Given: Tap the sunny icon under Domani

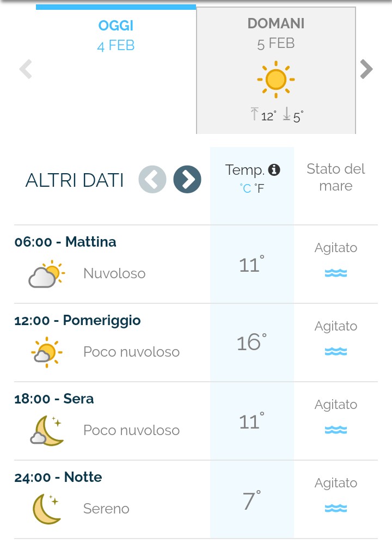Looking at the screenshot, I should pyautogui.click(x=276, y=80).
